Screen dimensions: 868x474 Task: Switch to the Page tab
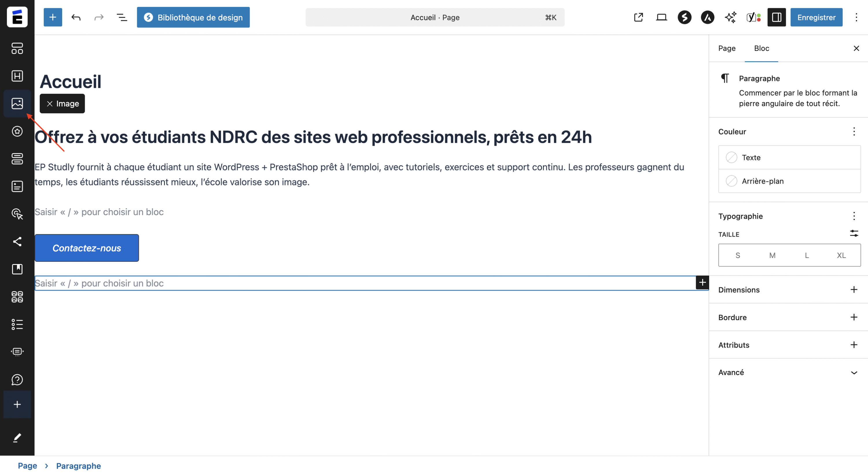point(727,48)
